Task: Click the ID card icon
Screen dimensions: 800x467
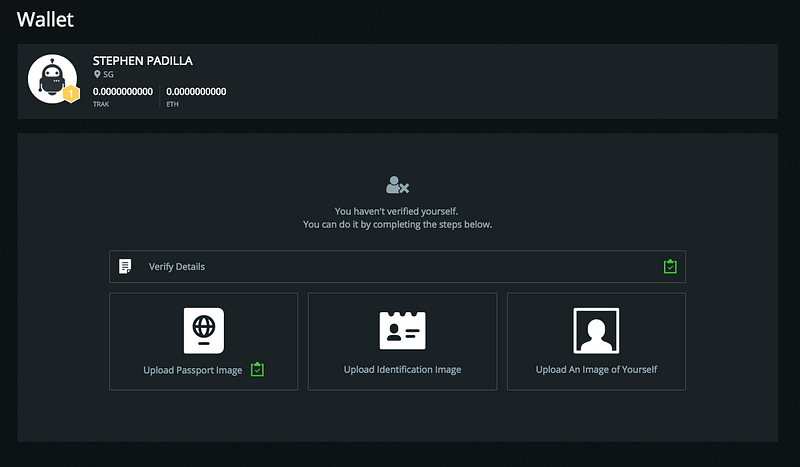Action: click(403, 330)
